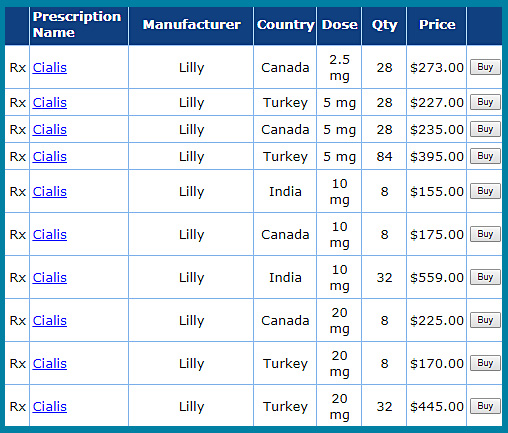This screenshot has width=508, height=433.
Task: Buy the $235.00 Canada 5 mg pack
Action: tap(485, 129)
